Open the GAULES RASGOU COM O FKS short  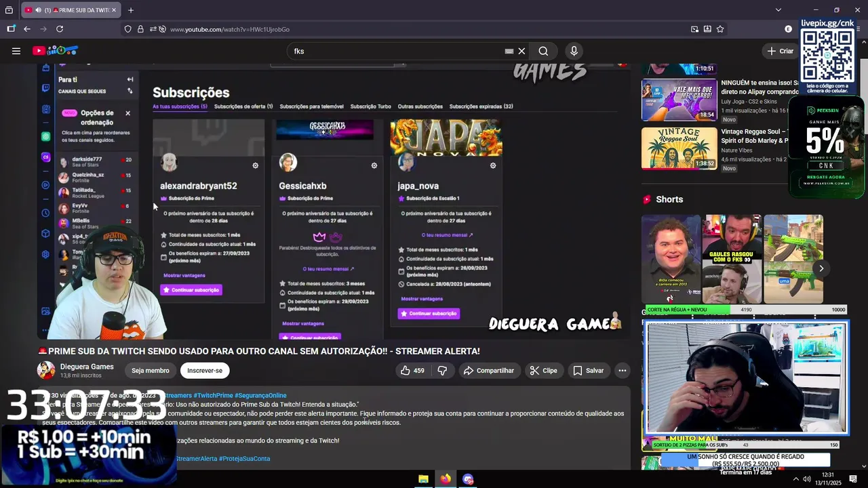click(x=732, y=259)
